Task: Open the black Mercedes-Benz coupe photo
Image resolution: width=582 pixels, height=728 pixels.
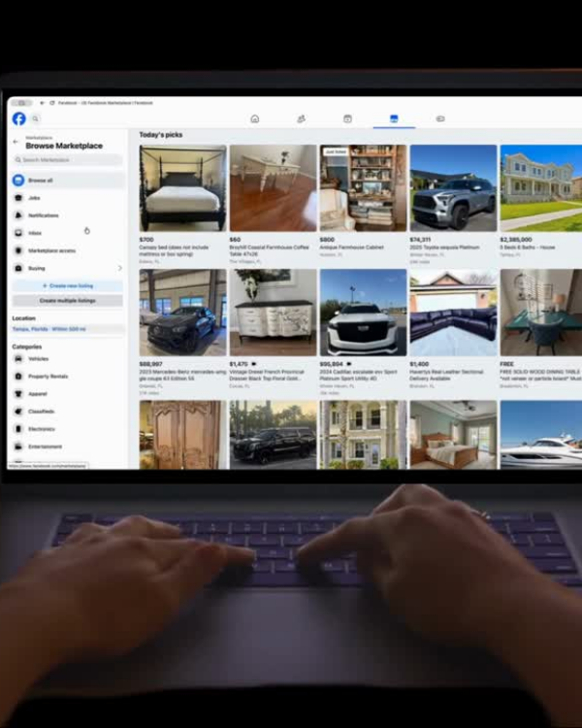Action: 183,313
